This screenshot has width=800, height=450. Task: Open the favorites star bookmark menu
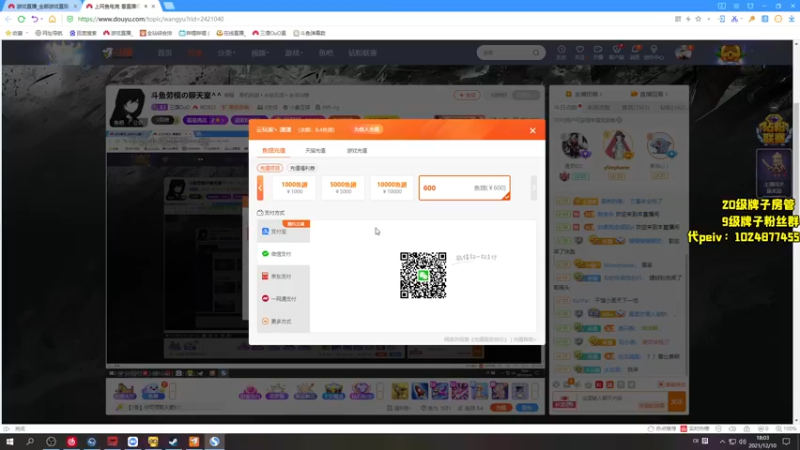pyautogui.click(x=15, y=33)
